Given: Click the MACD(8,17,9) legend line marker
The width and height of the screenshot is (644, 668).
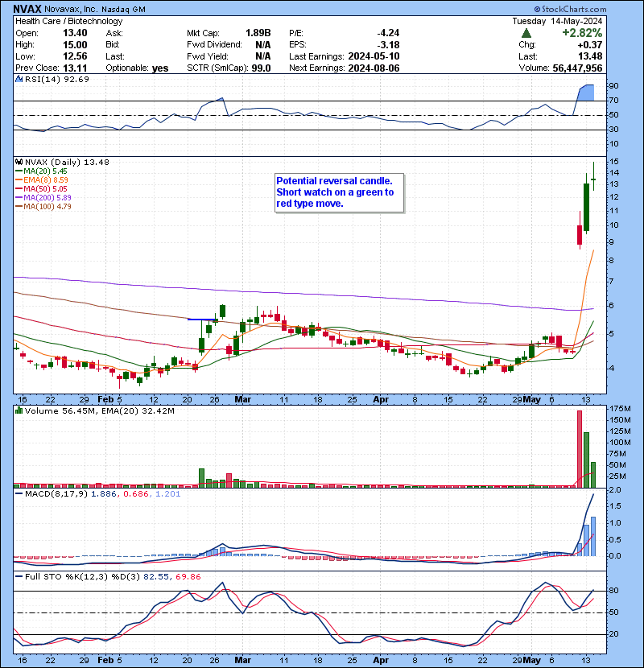Looking at the screenshot, I should (x=19, y=493).
